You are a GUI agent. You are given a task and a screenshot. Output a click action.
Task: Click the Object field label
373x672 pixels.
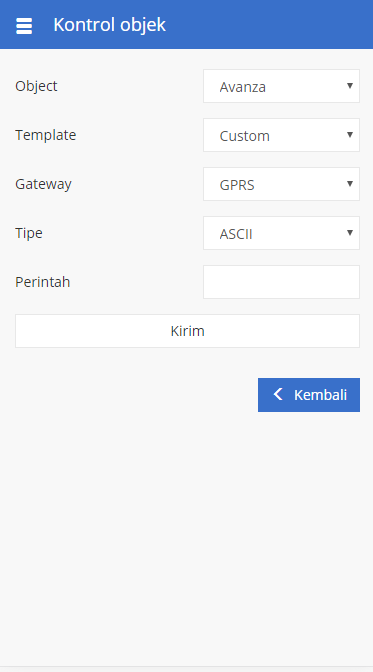[36, 86]
